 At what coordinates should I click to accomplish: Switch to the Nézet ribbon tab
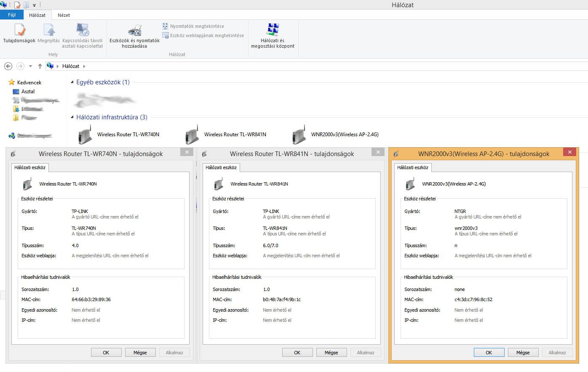[64, 15]
